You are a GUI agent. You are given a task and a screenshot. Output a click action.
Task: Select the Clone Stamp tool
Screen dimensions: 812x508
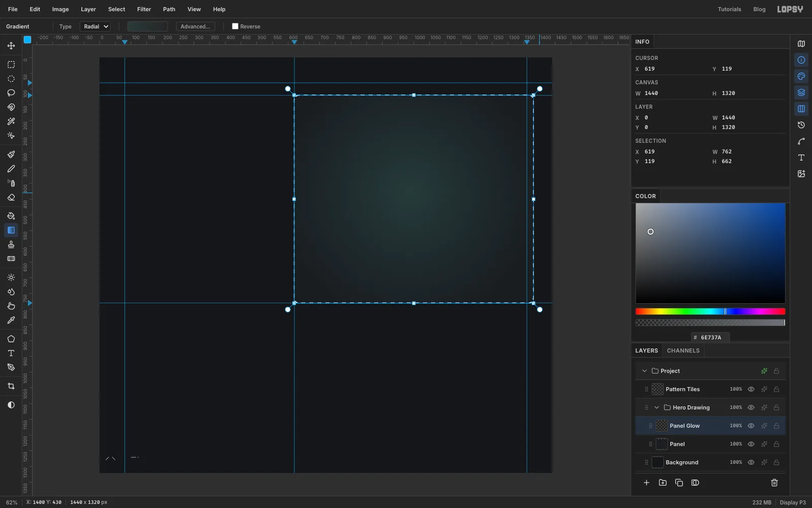tap(11, 244)
